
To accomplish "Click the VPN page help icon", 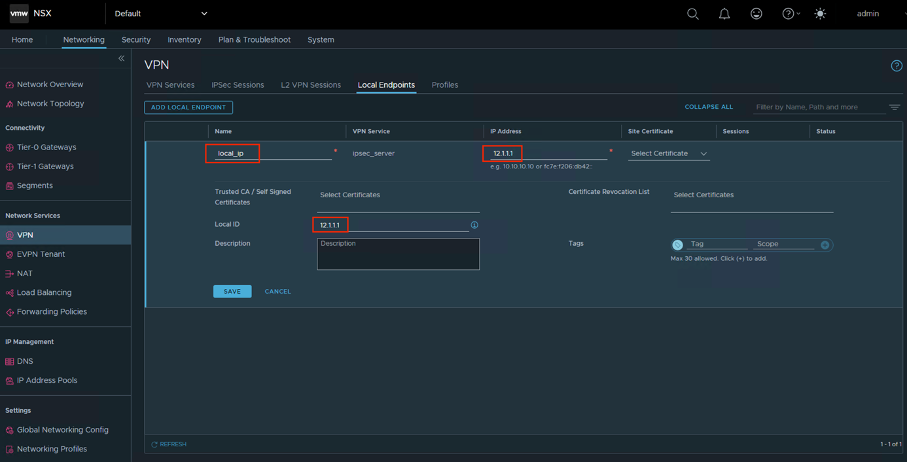I will tap(896, 65).
